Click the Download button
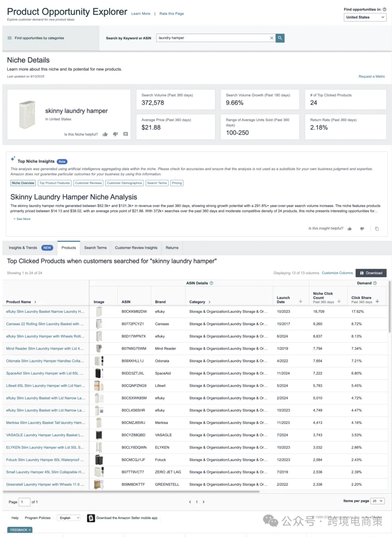 coord(371,273)
